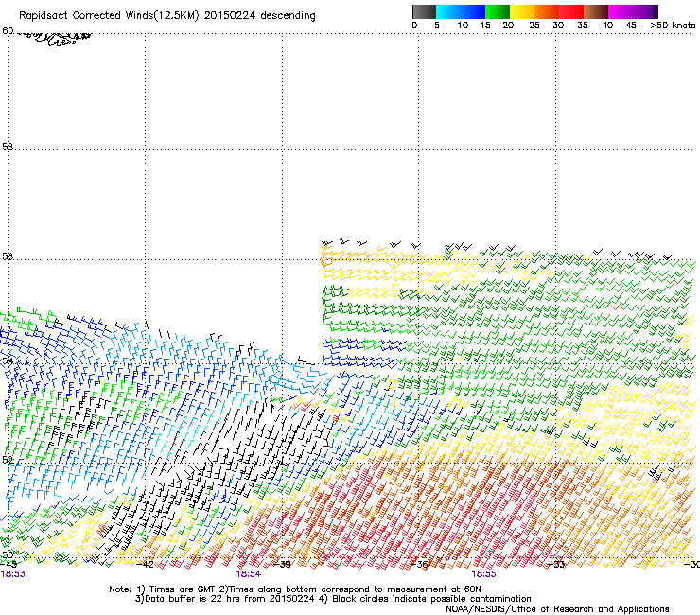Select the cyan 5-10 knots legend color
The width and height of the screenshot is (700, 615).
(447, 11)
